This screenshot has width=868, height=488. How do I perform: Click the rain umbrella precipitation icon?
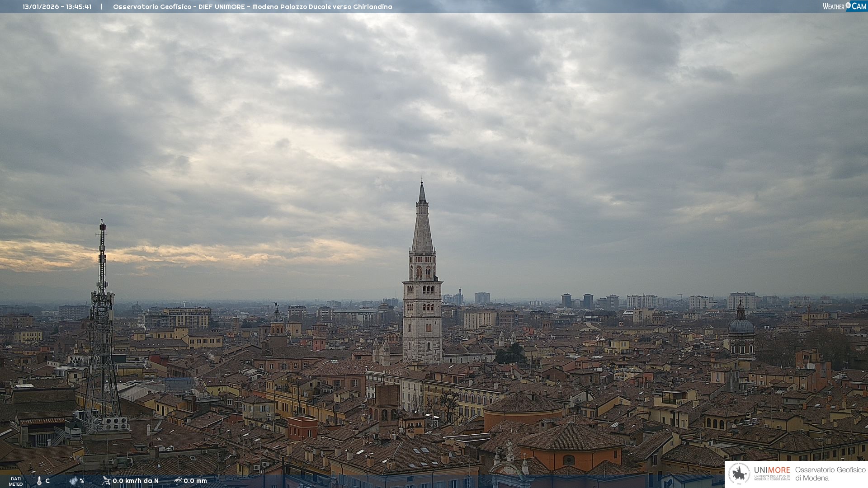pyautogui.click(x=178, y=481)
